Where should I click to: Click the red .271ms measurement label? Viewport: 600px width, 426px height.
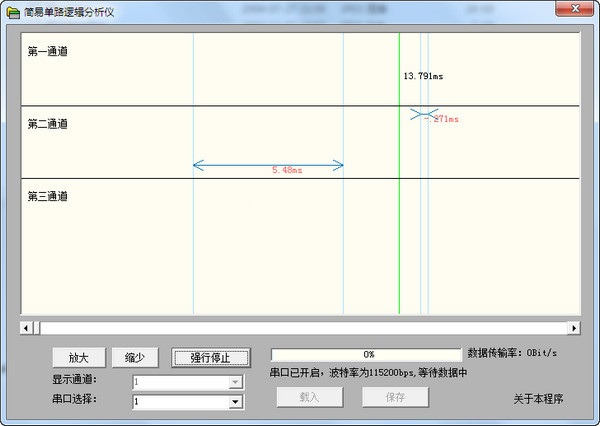point(441,119)
